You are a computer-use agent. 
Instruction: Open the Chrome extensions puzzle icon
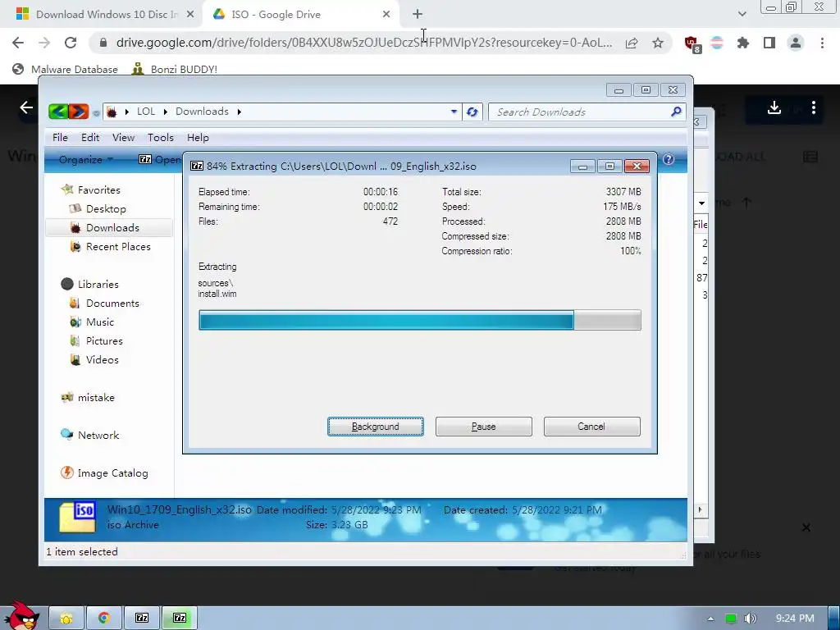tap(742, 43)
